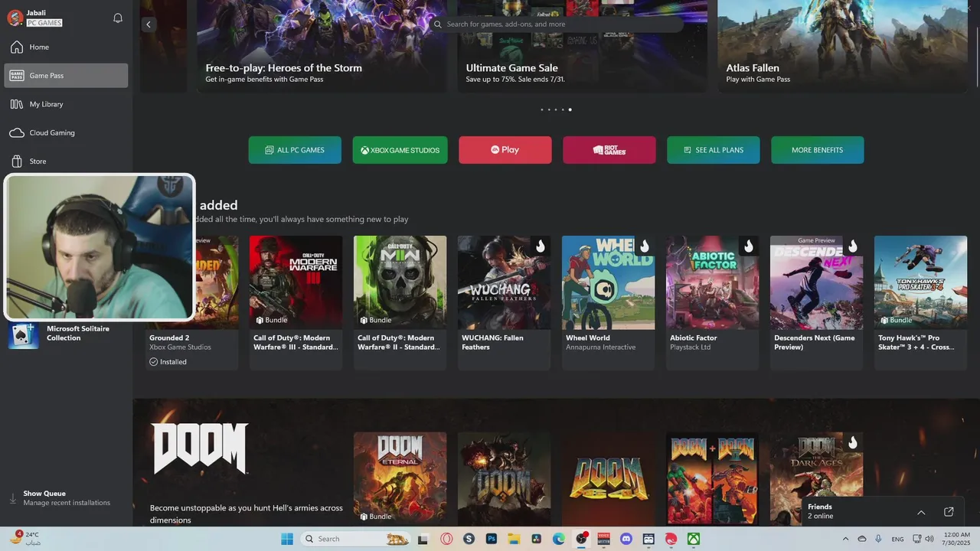
Task: Open the Modern Warfare II game tile
Action: (400, 302)
